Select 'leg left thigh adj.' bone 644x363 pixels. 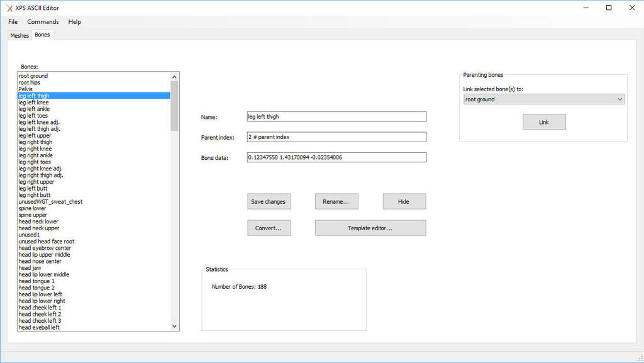(x=94, y=129)
